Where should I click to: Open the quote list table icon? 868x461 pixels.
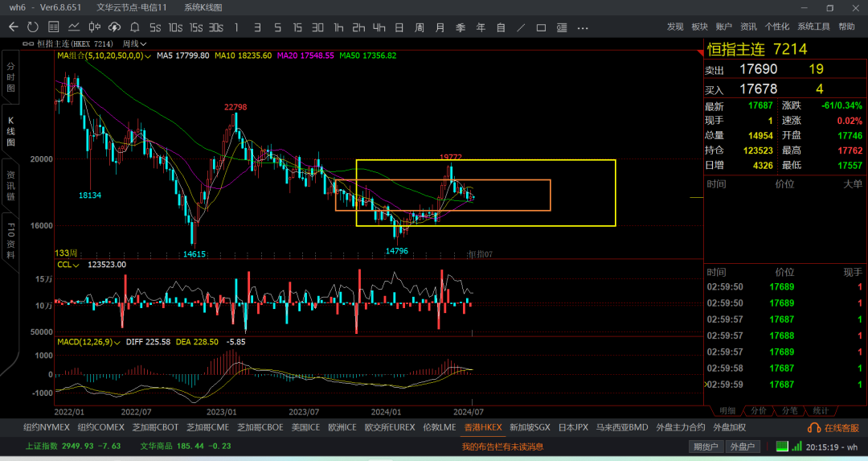coord(53,27)
